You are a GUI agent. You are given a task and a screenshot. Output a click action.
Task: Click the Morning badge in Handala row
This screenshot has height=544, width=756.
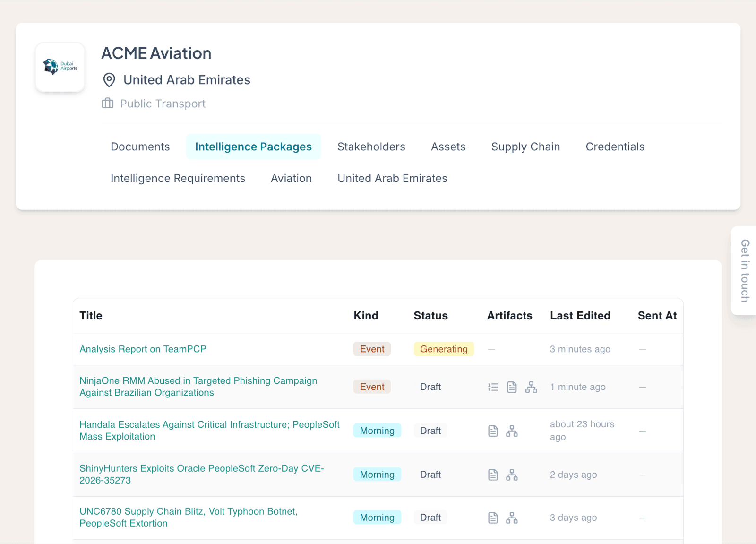[x=377, y=431]
